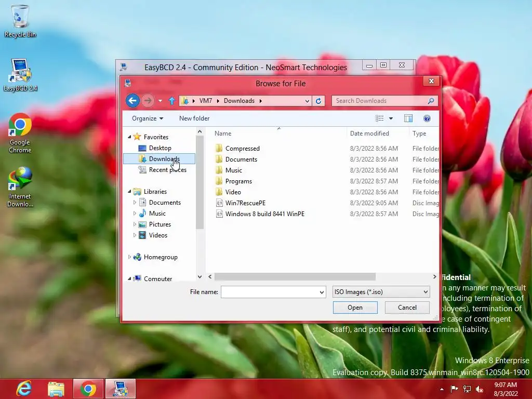Screen dimensions: 532x399
Task: Expand address bar previous locations dropdown
Action: [x=307, y=101]
